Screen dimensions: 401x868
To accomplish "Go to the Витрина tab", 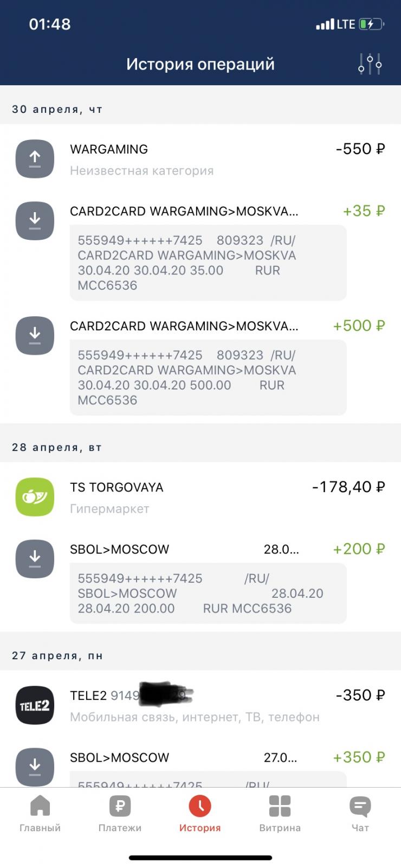I will [280, 814].
